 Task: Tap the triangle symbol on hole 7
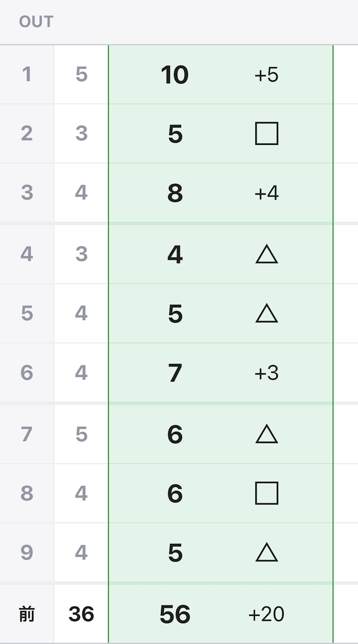point(267,434)
